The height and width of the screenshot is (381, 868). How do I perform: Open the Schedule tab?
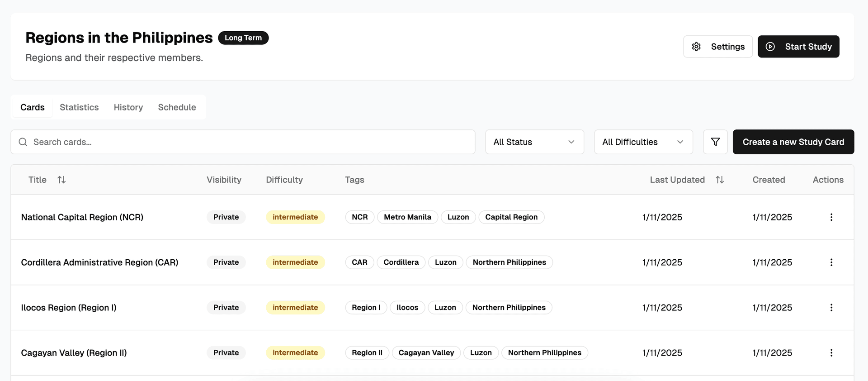177,107
